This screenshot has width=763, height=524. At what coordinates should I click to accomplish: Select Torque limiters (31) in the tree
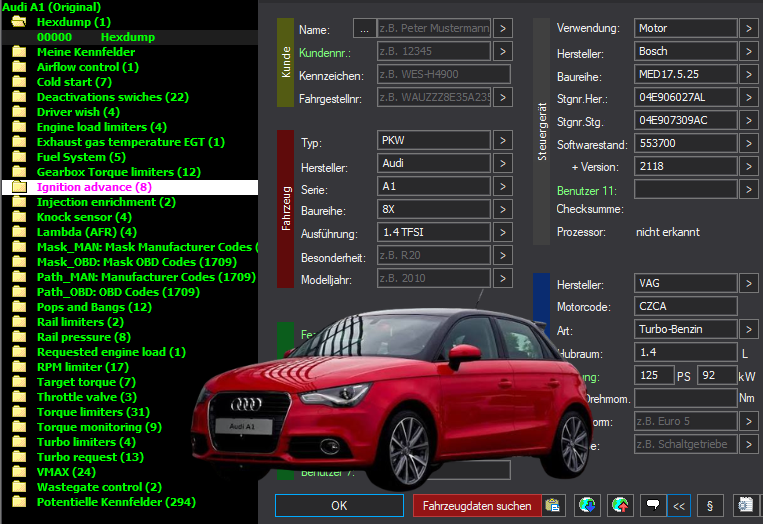click(93, 412)
